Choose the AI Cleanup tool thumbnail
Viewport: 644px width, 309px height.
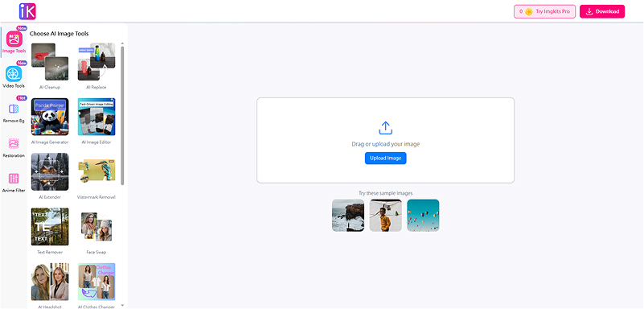coord(50,62)
